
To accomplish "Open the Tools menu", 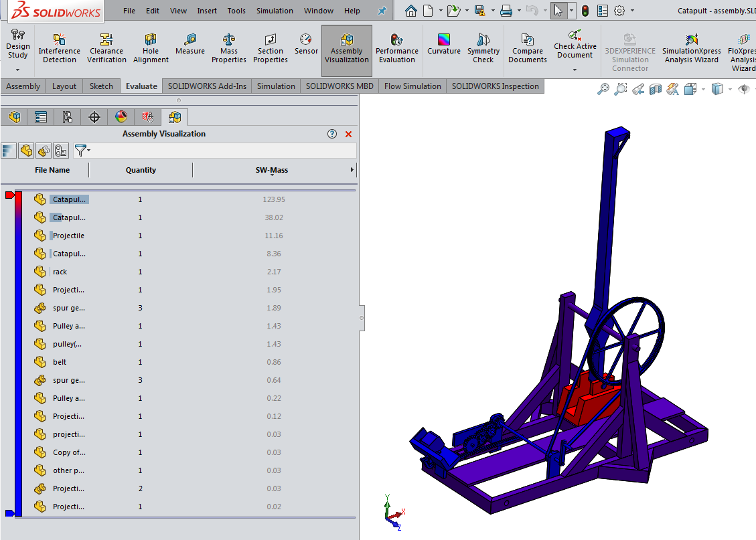I will pyautogui.click(x=236, y=11).
